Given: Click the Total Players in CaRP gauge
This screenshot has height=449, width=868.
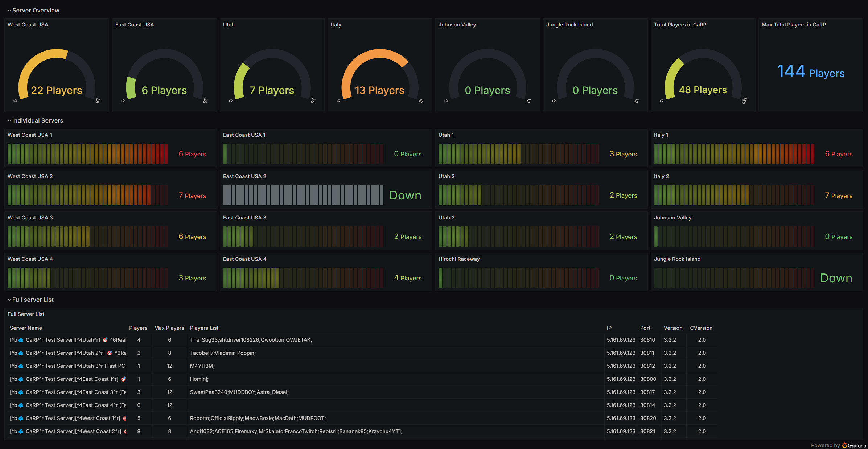Looking at the screenshot, I should pyautogui.click(x=703, y=76).
